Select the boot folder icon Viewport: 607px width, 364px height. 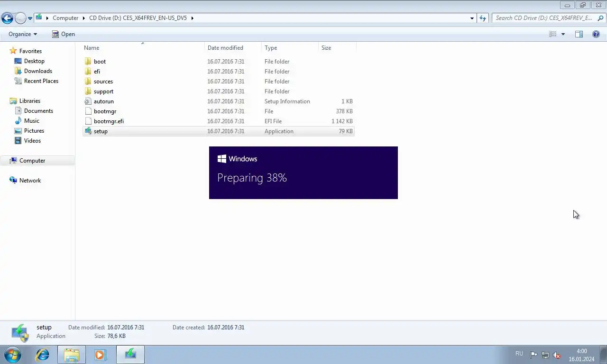(88, 62)
